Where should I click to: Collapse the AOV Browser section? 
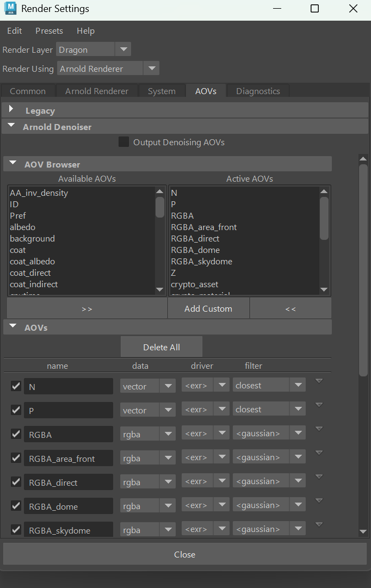tap(13, 163)
